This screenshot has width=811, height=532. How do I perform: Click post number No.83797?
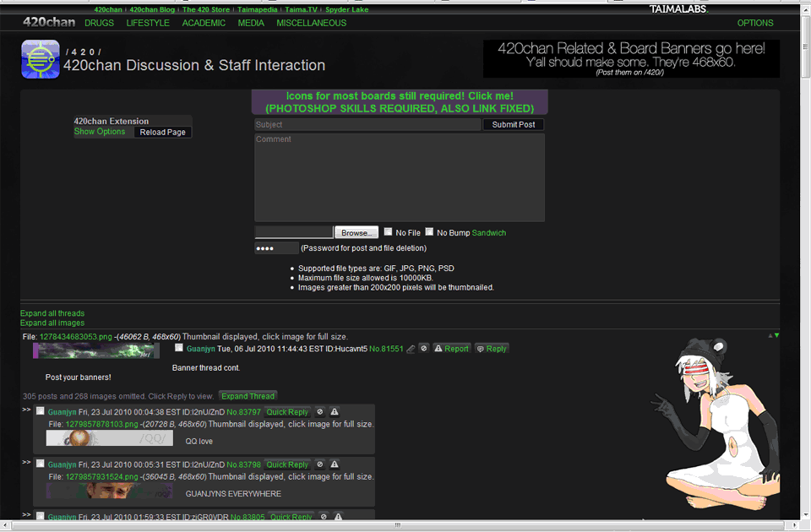(243, 412)
